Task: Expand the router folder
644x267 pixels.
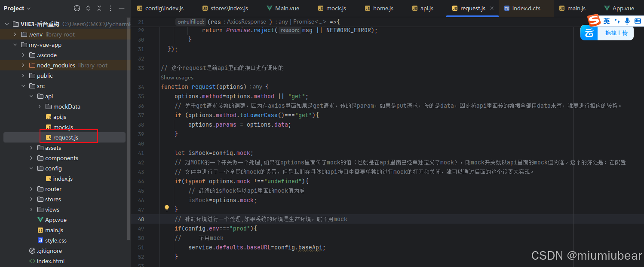Action: pyautogui.click(x=31, y=188)
